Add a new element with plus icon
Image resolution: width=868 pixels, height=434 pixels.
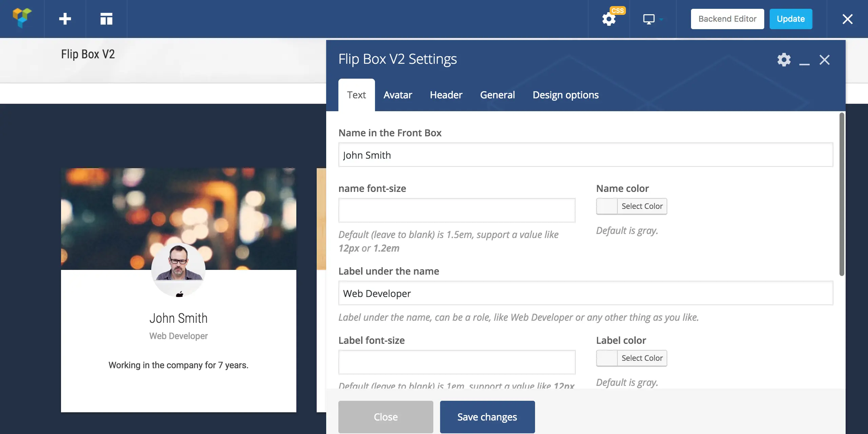(x=65, y=19)
